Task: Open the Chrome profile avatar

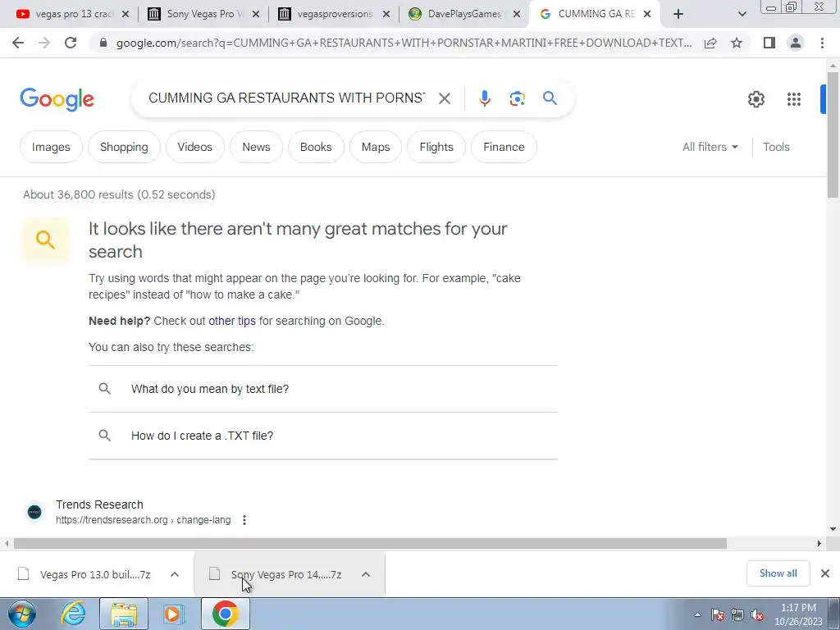Action: pos(796,43)
